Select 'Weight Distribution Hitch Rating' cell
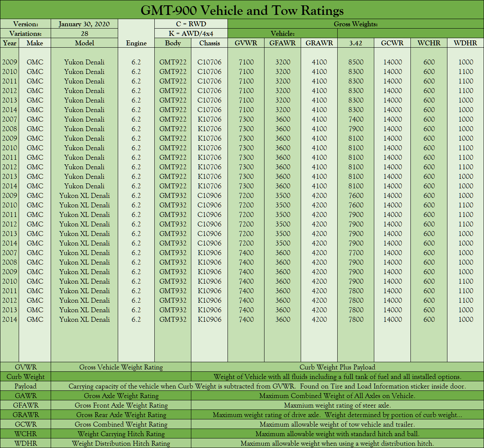Screen dimensions: 484x448 (x=121, y=443)
